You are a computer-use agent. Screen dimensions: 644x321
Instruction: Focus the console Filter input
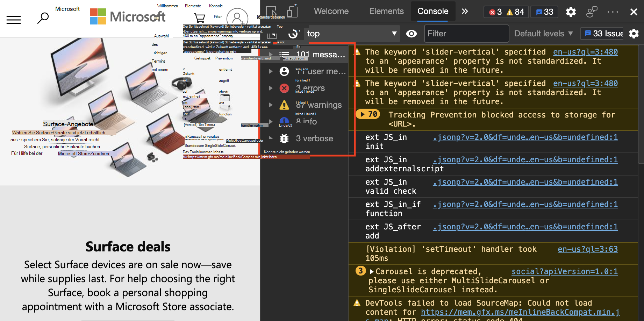tap(466, 34)
